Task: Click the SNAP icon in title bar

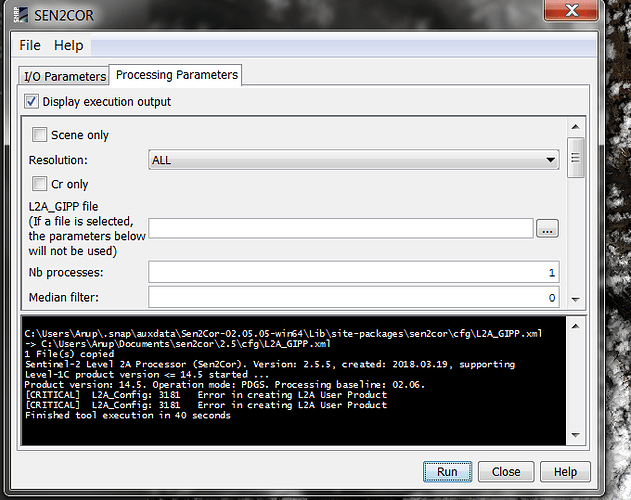Action: [21, 14]
